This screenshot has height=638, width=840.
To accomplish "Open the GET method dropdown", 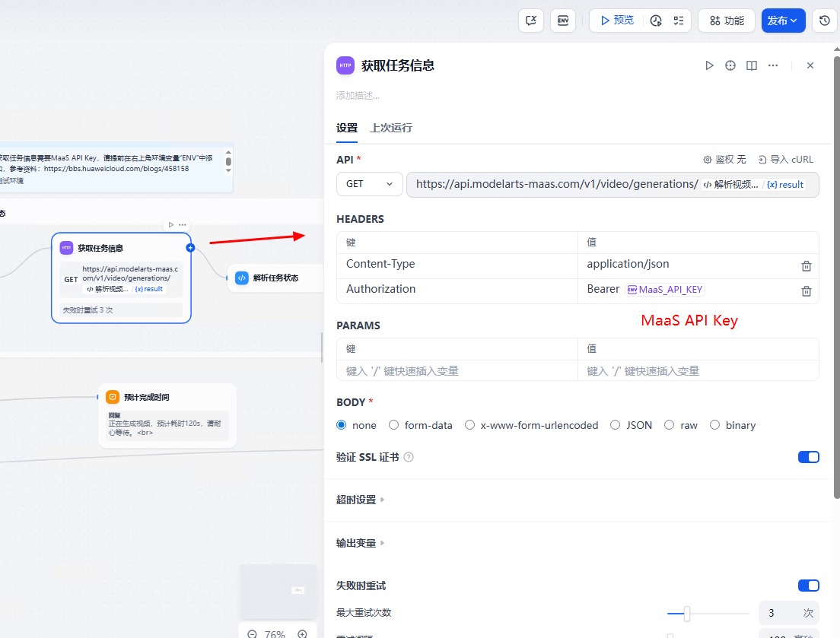I will pos(370,184).
